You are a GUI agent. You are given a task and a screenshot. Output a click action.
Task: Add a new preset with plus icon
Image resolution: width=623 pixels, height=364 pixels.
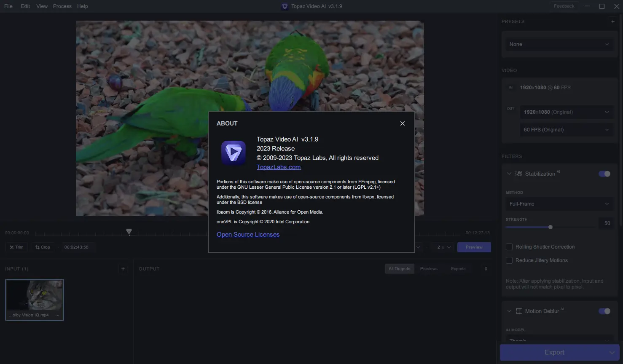click(613, 21)
